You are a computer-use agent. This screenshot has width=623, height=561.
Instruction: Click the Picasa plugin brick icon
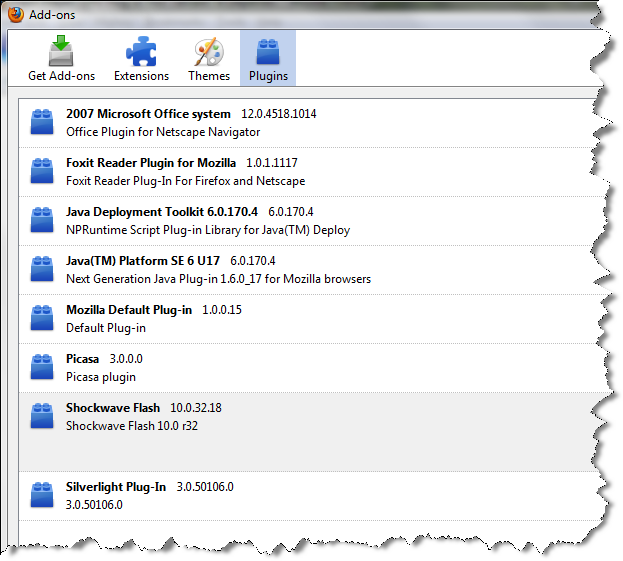click(x=42, y=366)
